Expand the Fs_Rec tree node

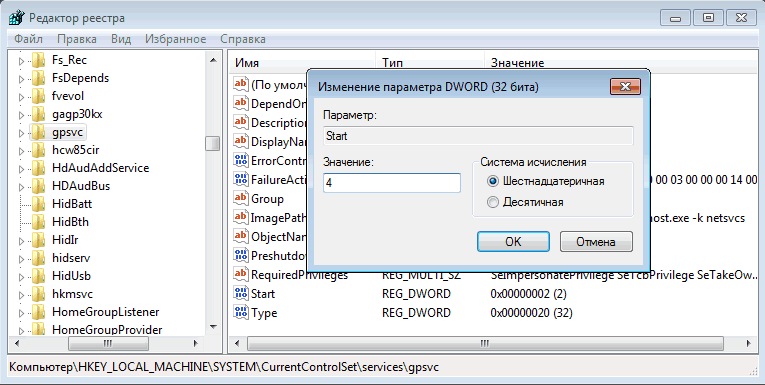(x=21, y=61)
